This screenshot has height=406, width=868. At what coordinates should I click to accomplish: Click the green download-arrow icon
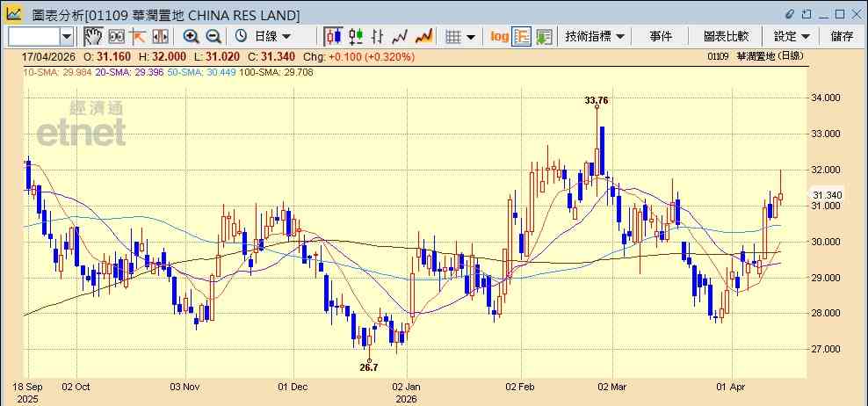tap(544, 37)
